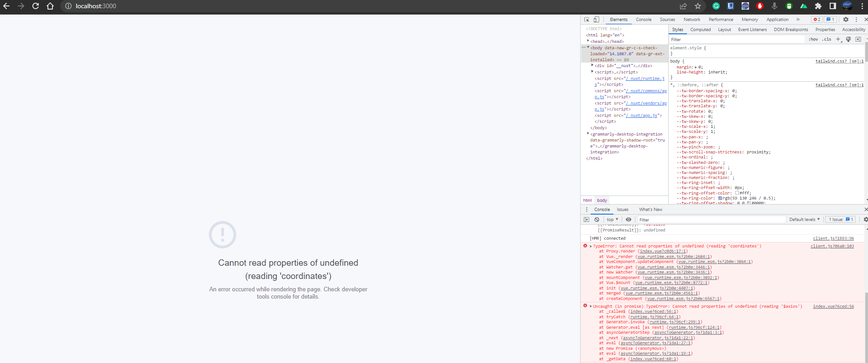The image size is (868, 363).
Task: Open the red errors counter badge
Action: click(x=816, y=20)
